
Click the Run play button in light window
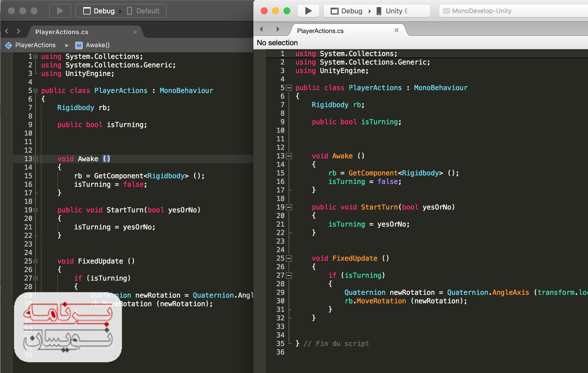(x=308, y=11)
